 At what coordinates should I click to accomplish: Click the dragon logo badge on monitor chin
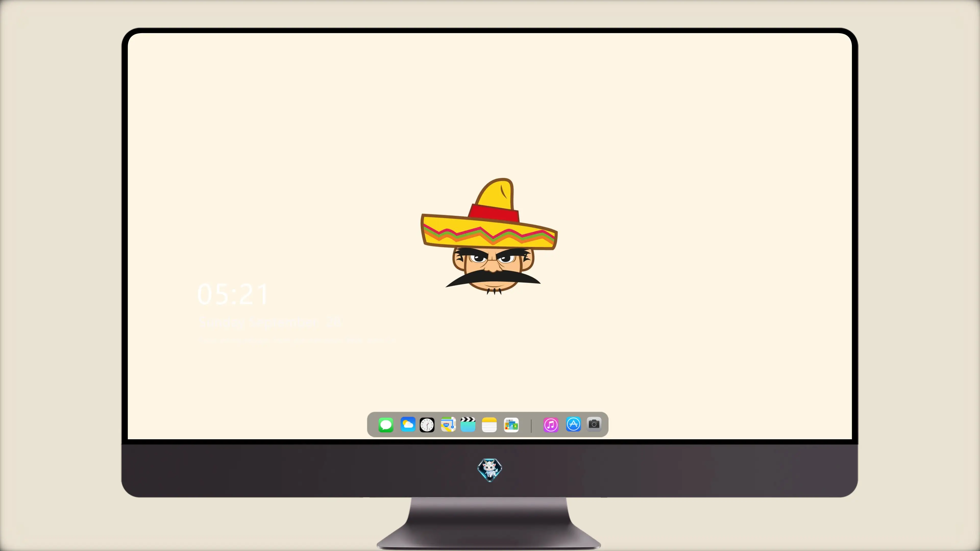pos(490,470)
